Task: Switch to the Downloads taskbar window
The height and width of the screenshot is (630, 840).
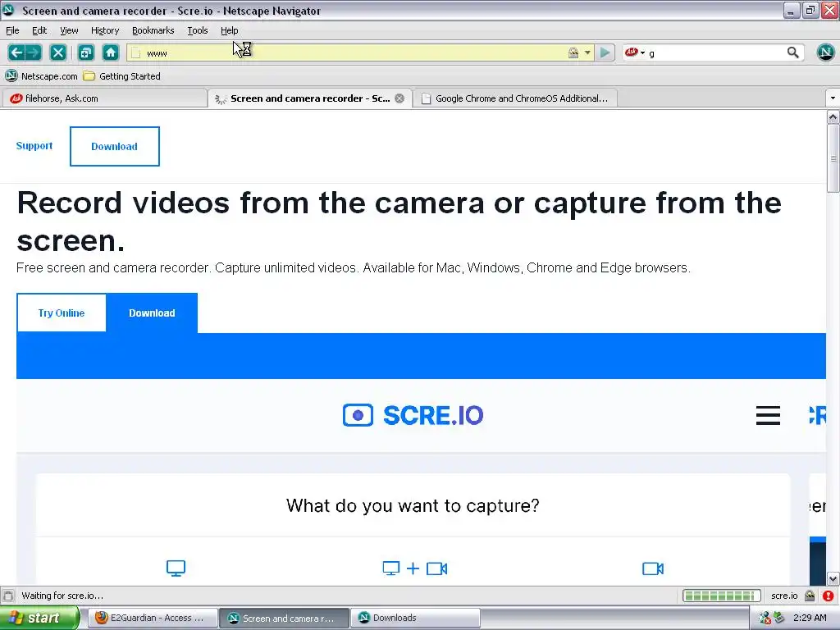Action: pyautogui.click(x=416, y=618)
